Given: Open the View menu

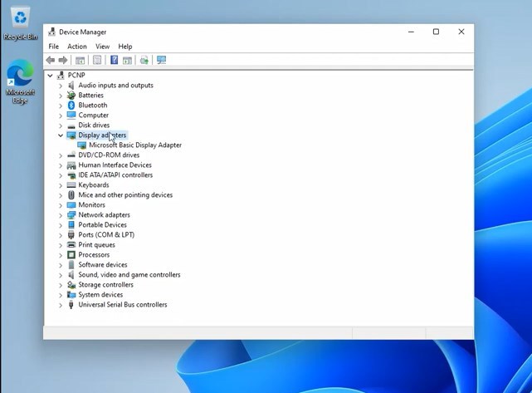Looking at the screenshot, I should point(102,47).
